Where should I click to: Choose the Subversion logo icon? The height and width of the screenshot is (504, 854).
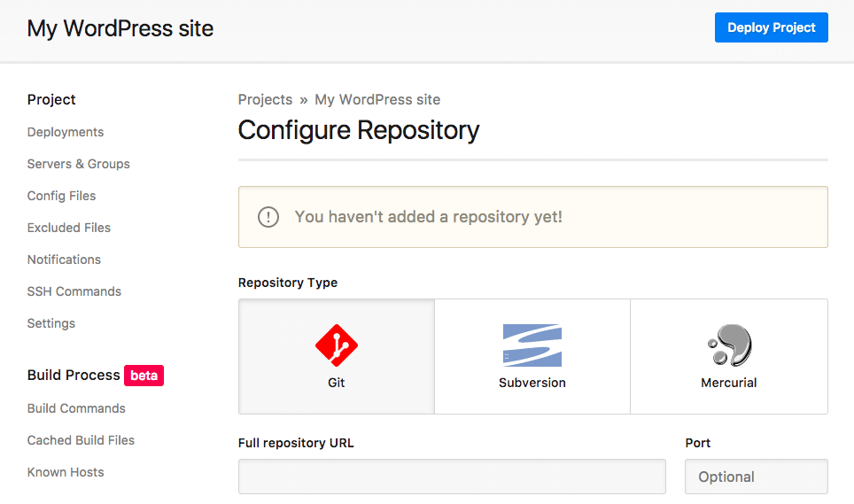pos(532,345)
